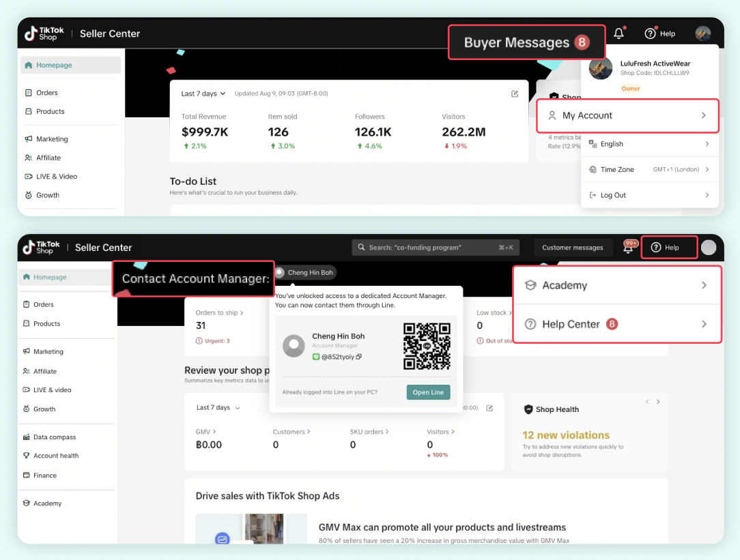This screenshot has width=740, height=560.
Task: Copy the @852tyoiy Line ID
Action: (358, 357)
